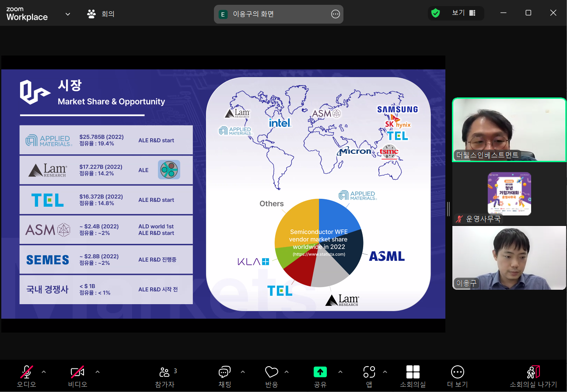The width and height of the screenshot is (567, 392).
Task: Open the 보기 view layout menu
Action: point(464,13)
